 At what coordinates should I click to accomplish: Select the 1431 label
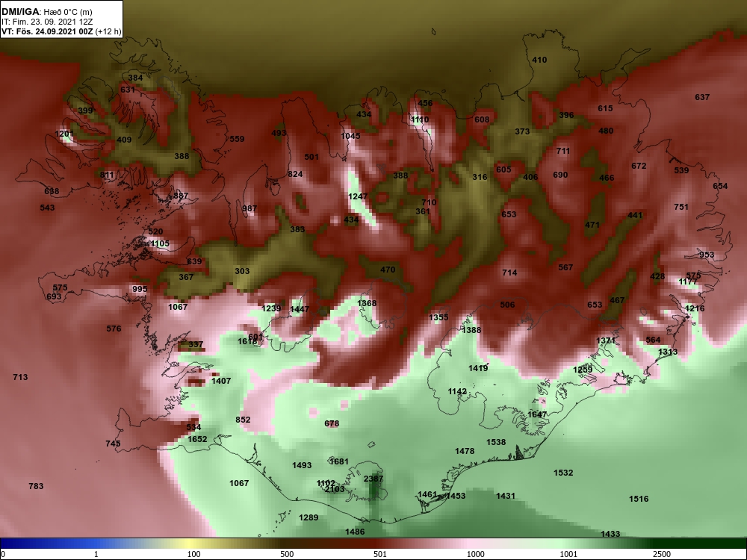(x=506, y=497)
